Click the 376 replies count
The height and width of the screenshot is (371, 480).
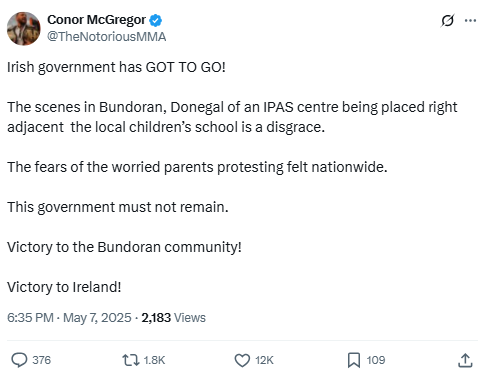41,360
